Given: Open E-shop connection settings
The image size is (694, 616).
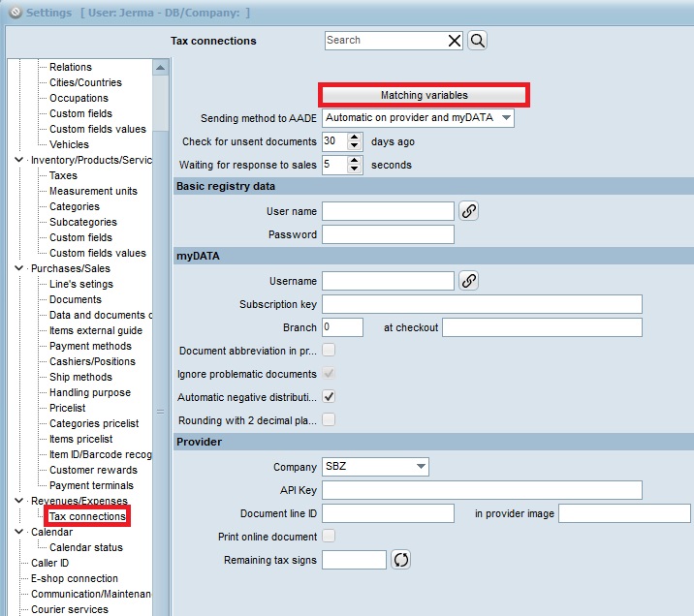Looking at the screenshot, I should (x=75, y=578).
